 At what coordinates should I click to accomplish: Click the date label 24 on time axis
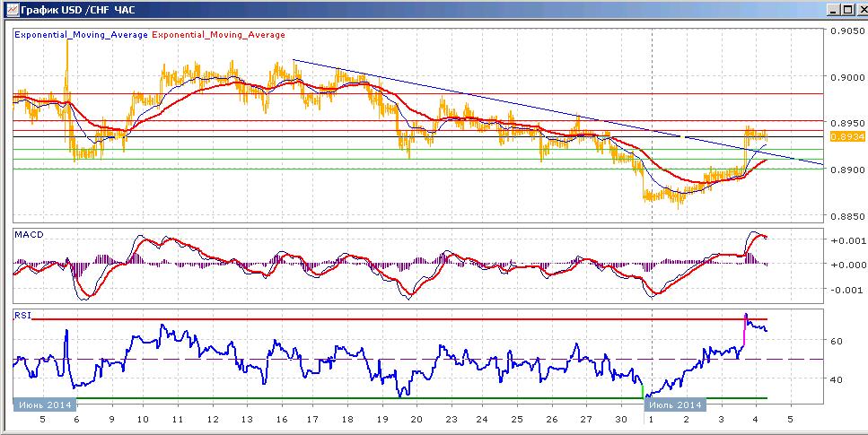[482, 420]
